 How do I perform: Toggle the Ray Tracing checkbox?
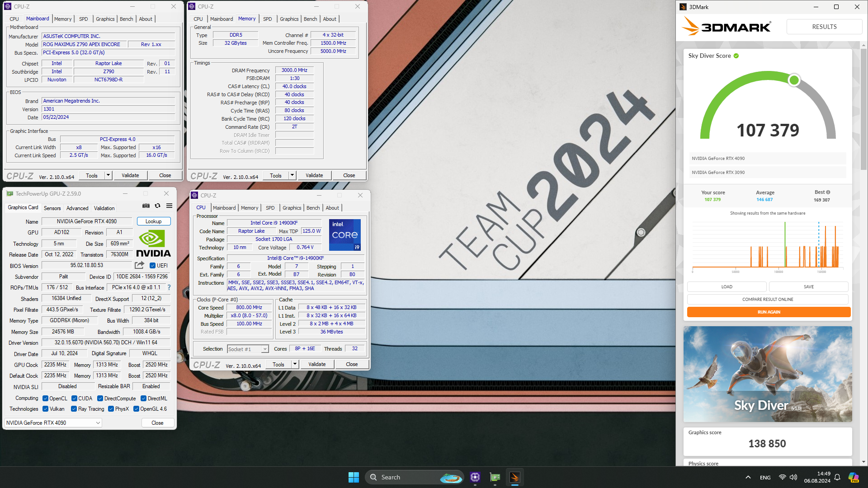pos(74,409)
